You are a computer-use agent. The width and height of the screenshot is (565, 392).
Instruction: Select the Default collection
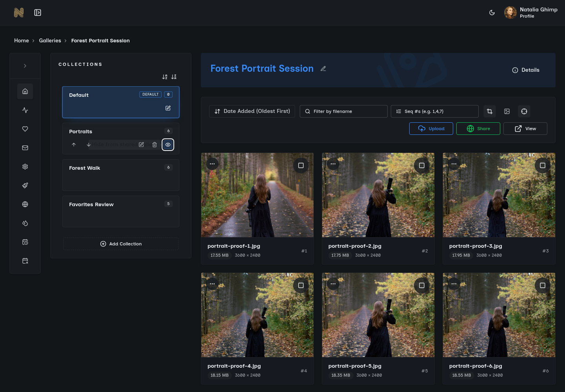click(121, 102)
